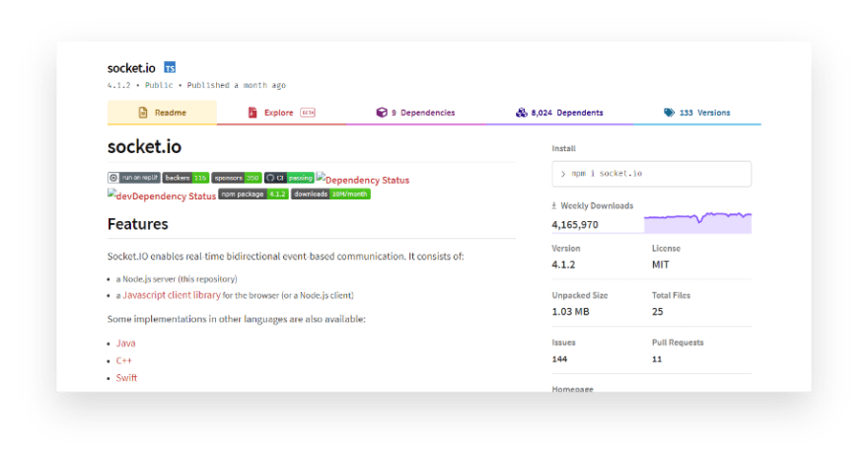Click the npm i socket.io install command
This screenshot has width=868, height=464.
tap(652, 174)
